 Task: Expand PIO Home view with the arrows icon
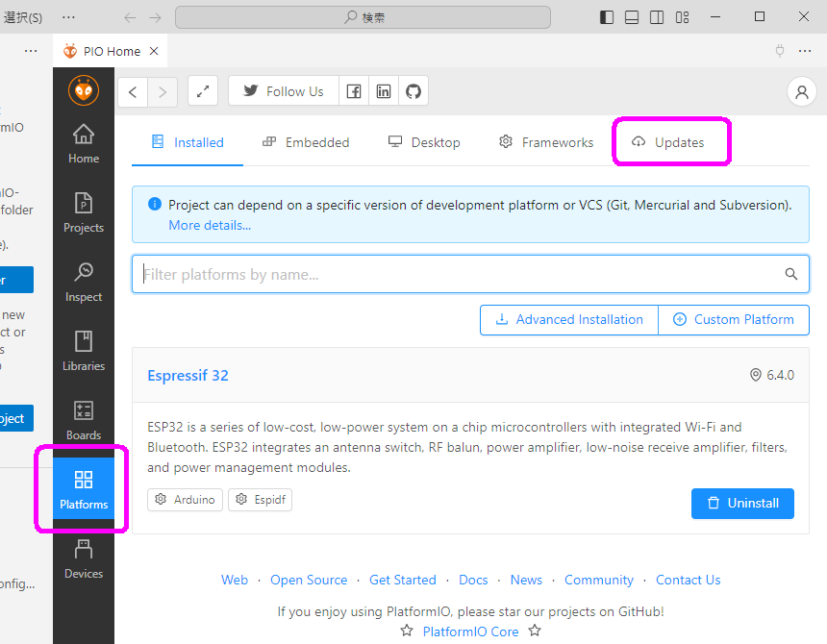(203, 91)
